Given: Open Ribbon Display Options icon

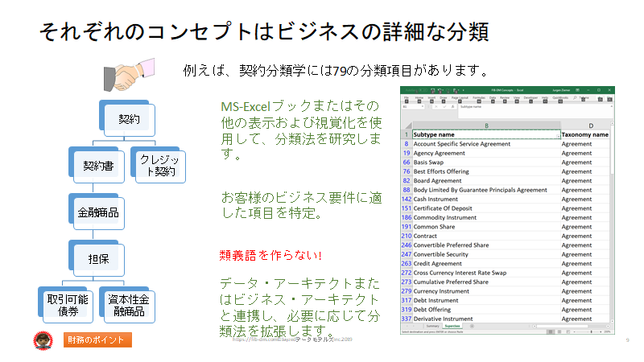Looking at the screenshot, I should (x=577, y=90).
